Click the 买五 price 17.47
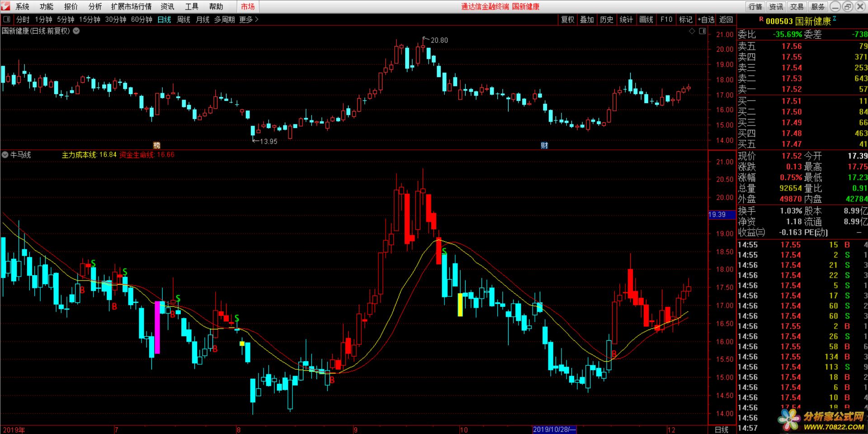The width and height of the screenshot is (868, 434). (x=792, y=144)
